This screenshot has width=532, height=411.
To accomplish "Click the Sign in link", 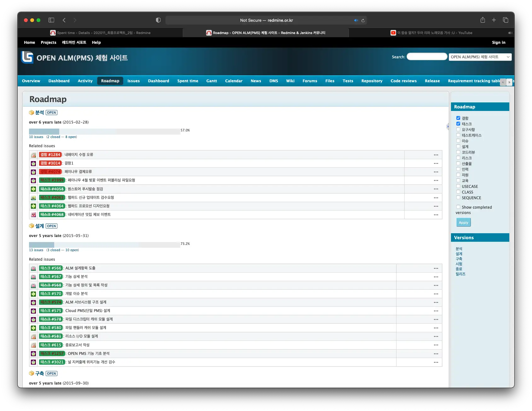I will point(499,43).
